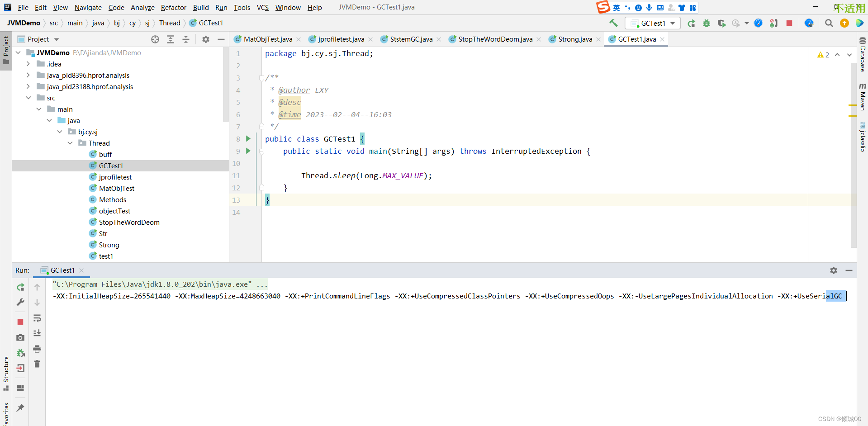Pin the Run tab icon
Image resolution: width=868 pixels, height=426 pixels.
pos(20,407)
